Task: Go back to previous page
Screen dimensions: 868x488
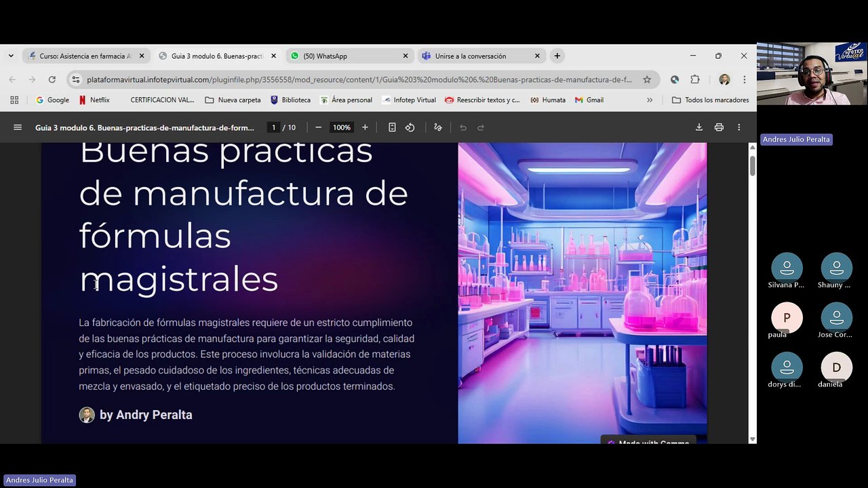Action: [12, 79]
